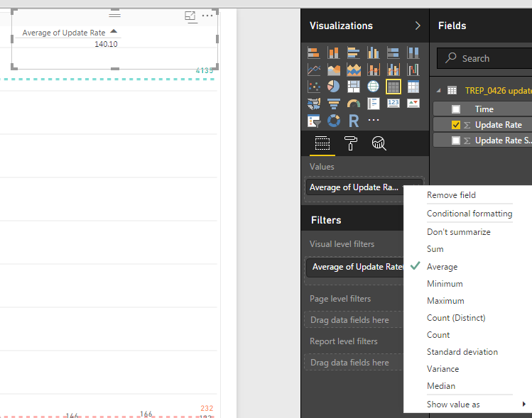Viewport: 532px width, 418px height.
Task: Switch to the Analytics magnifier tab
Action: point(379,143)
